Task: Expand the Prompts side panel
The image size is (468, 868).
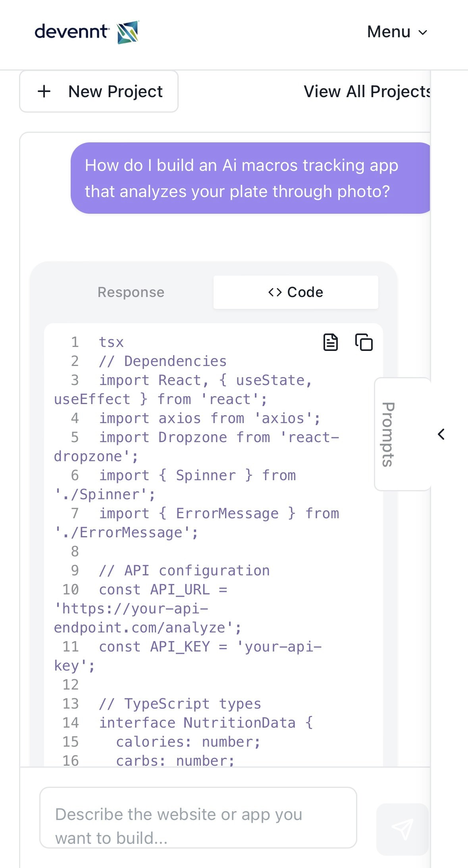Action: tap(403, 434)
